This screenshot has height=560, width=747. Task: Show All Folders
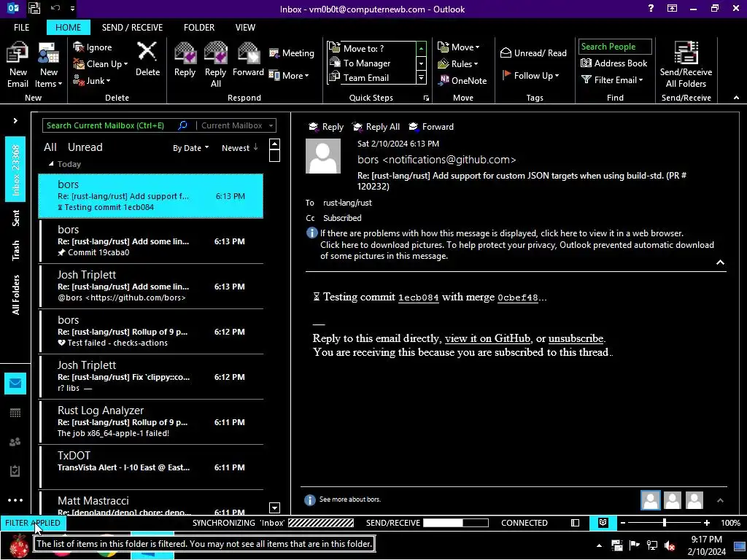pos(16,295)
